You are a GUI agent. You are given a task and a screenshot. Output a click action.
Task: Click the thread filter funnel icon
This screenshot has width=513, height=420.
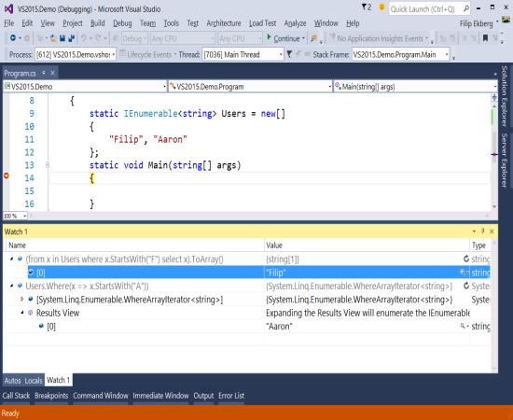click(289, 54)
